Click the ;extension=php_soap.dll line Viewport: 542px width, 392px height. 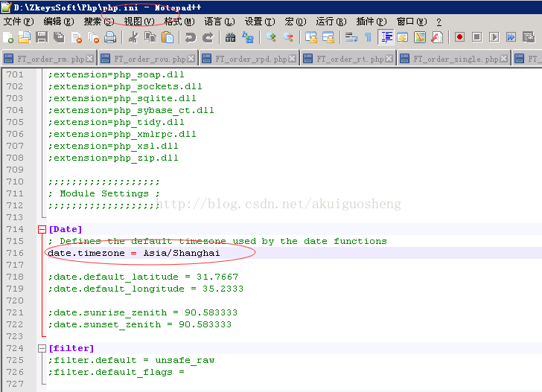[116, 74]
